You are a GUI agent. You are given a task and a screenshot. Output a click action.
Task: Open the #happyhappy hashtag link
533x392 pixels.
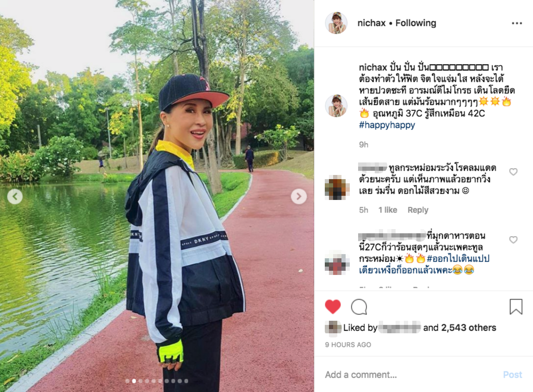coord(387,125)
